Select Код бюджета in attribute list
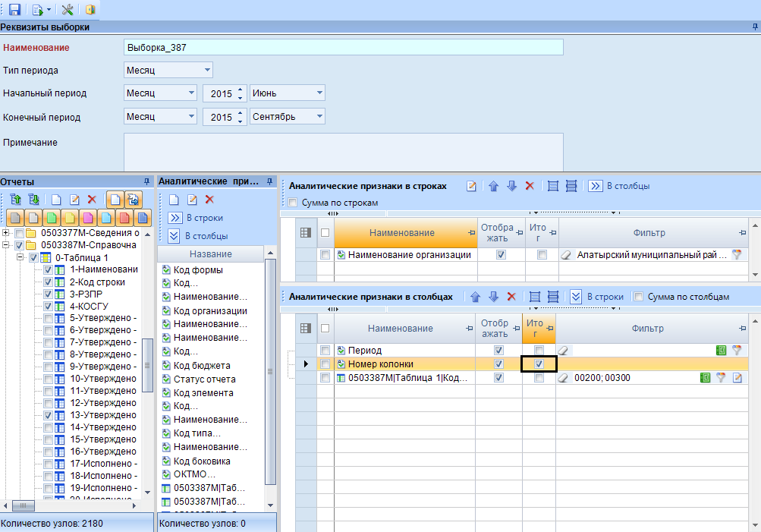Image resolution: width=761 pixels, height=532 pixels. [x=202, y=366]
